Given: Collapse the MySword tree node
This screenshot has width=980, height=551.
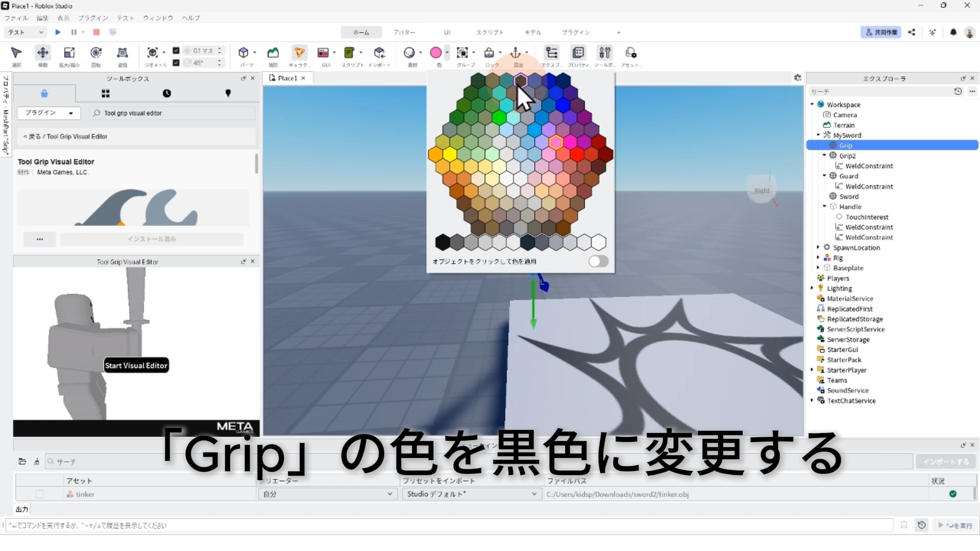Looking at the screenshot, I should [x=818, y=135].
